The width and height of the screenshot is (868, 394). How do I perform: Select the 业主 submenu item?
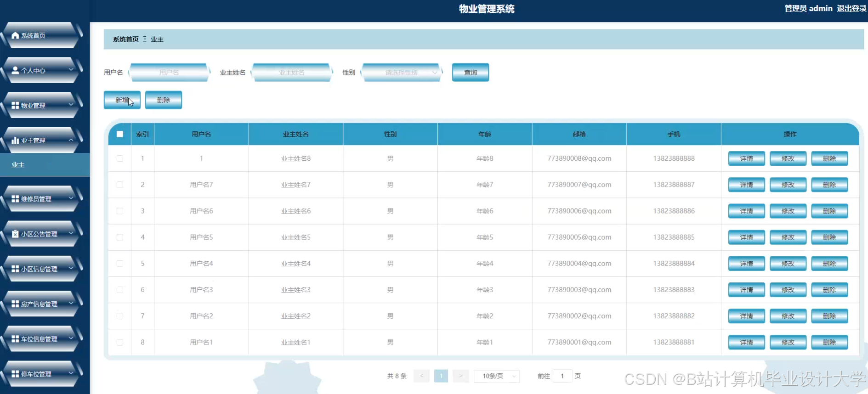(x=45, y=164)
